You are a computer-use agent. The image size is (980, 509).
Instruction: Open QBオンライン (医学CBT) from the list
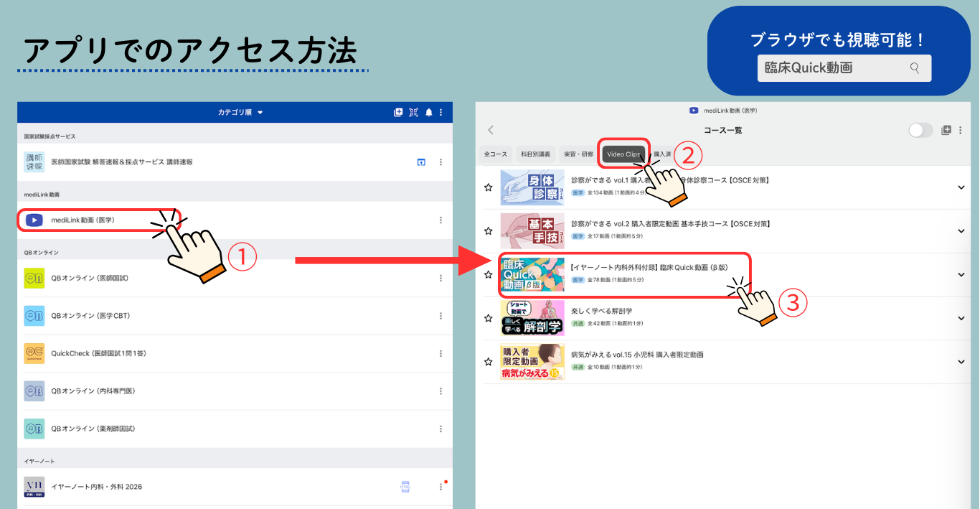(x=90, y=316)
